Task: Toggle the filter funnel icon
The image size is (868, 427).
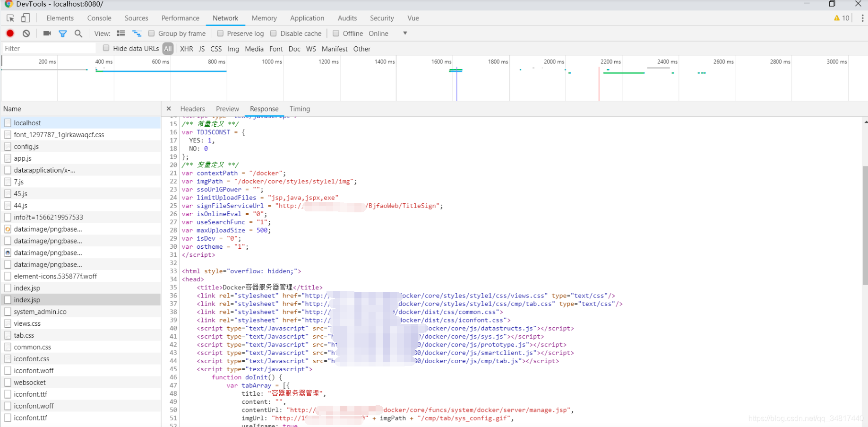Action: [62, 34]
